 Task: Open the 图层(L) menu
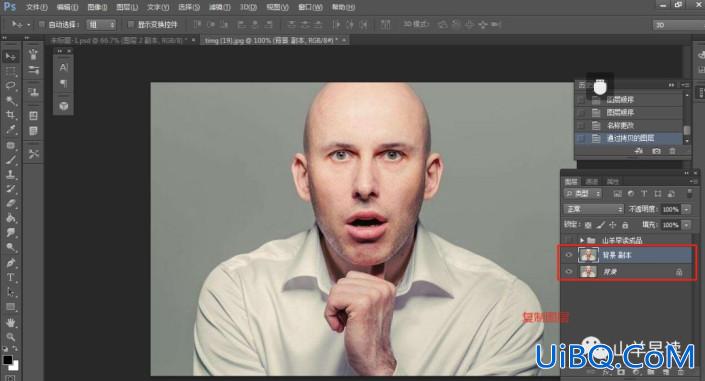point(127,7)
